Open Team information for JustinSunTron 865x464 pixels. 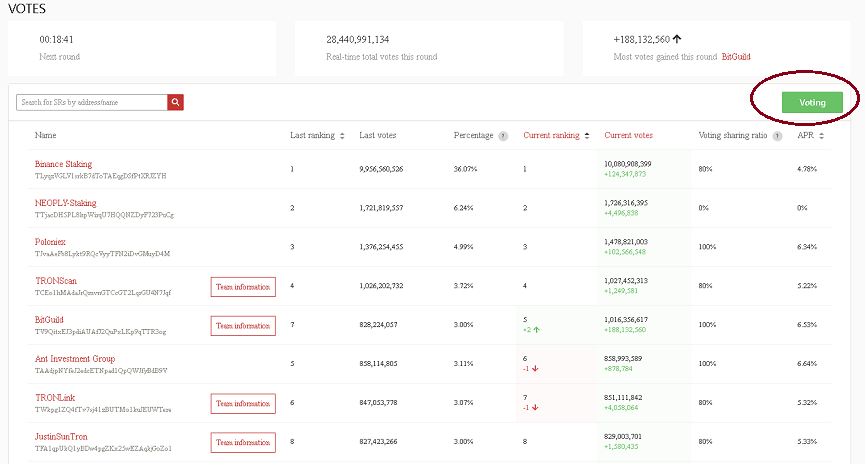243,442
